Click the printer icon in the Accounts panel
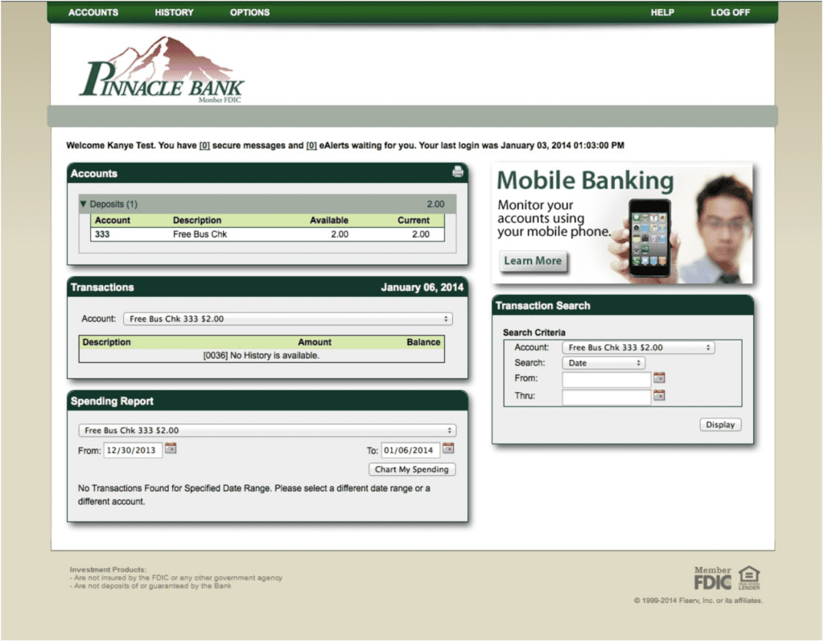Image resolution: width=824 pixels, height=644 pixels. pos(458,171)
